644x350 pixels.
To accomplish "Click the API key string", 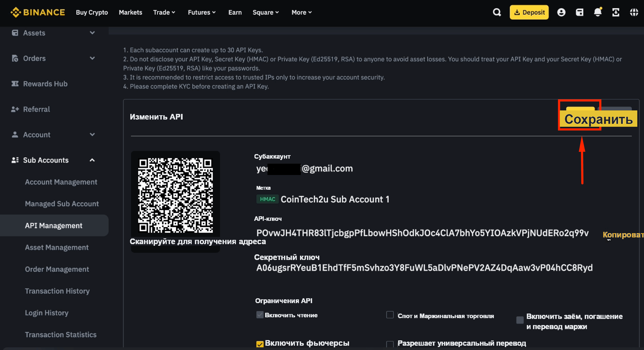I will click(x=423, y=233).
